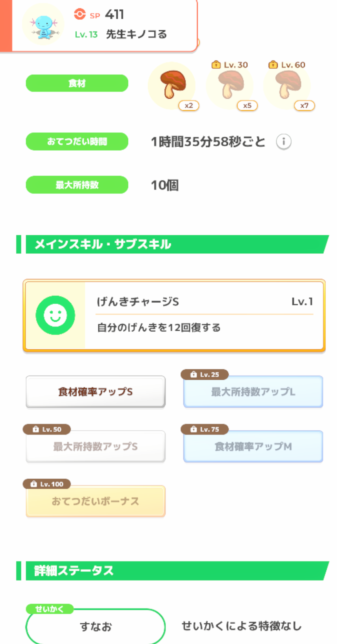Tap the SP Poké Ball icon

80,14
